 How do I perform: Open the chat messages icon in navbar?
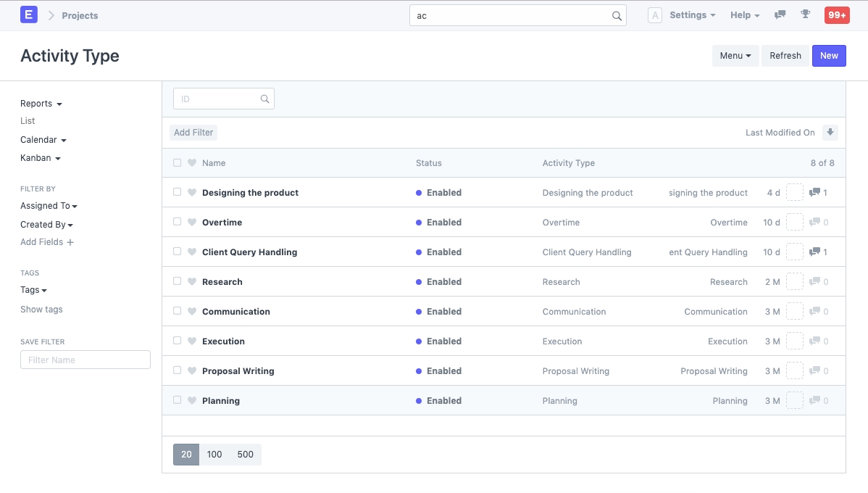click(x=780, y=15)
